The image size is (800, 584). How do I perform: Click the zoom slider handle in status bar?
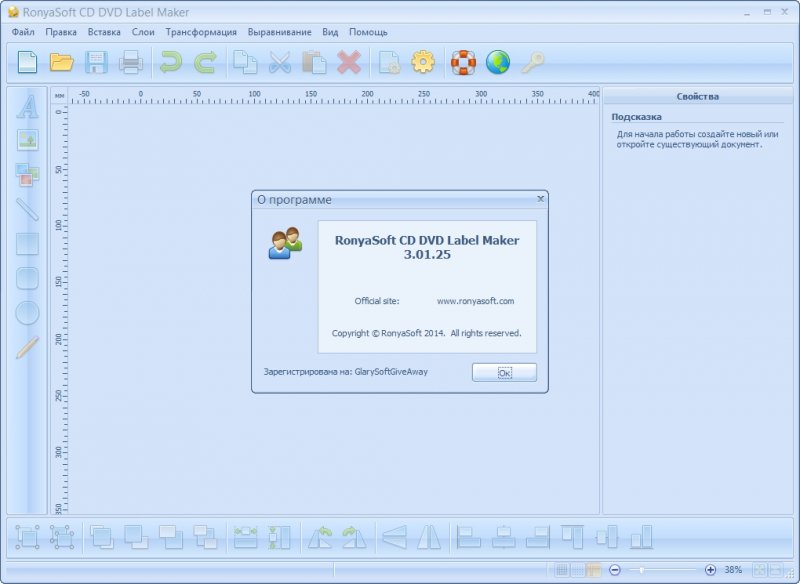641,570
